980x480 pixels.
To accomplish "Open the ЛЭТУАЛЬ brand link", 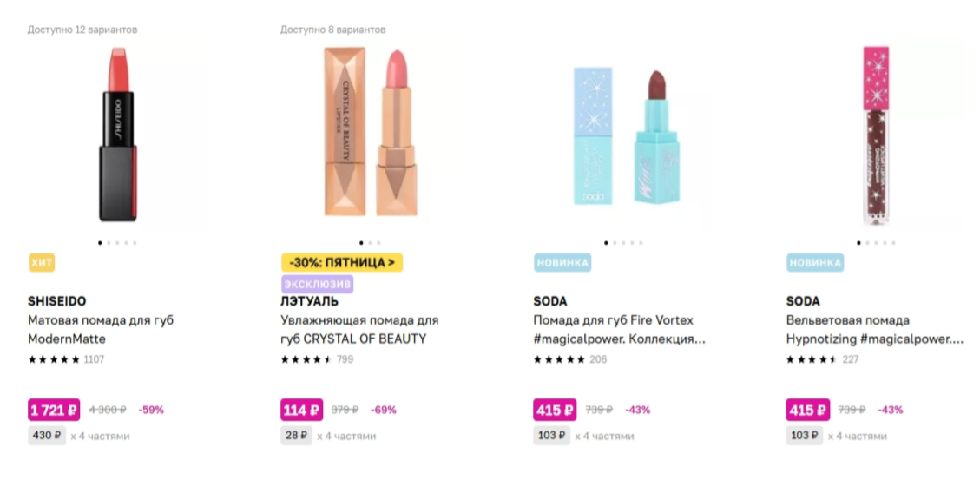I will (x=309, y=301).
